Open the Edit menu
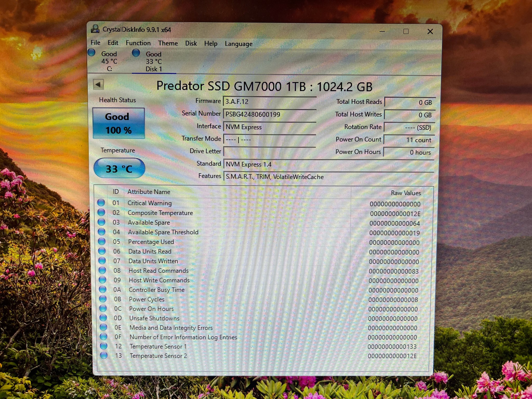 (x=113, y=43)
